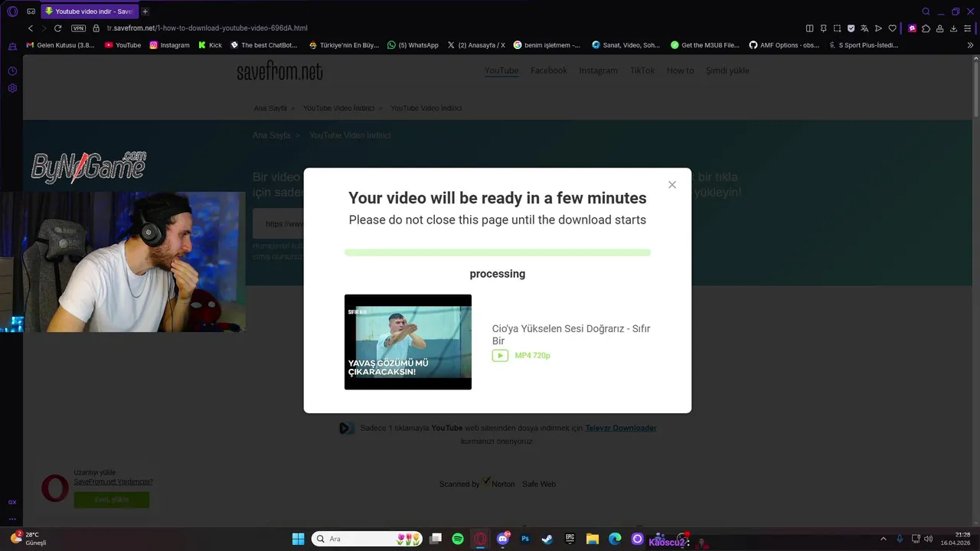
Task: Open the S Sport Plus bookmark
Action: click(864, 45)
